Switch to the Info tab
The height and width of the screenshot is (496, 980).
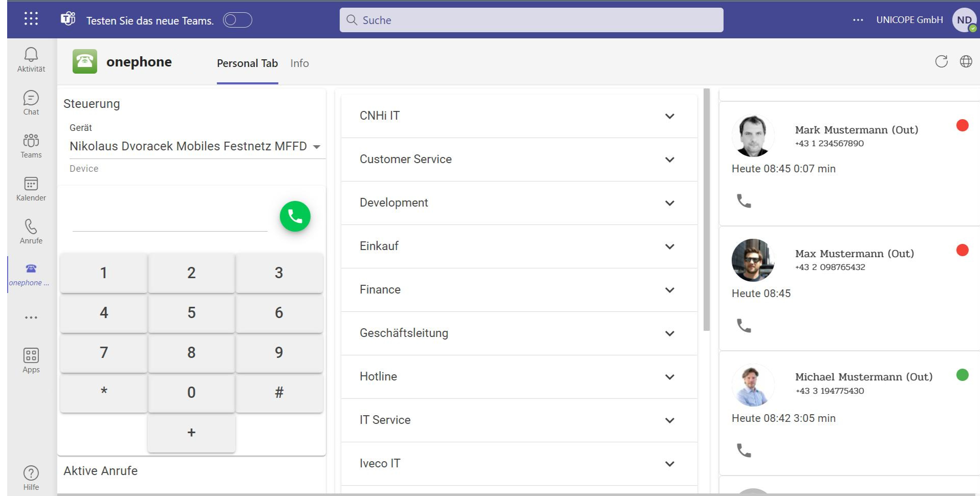(x=299, y=63)
